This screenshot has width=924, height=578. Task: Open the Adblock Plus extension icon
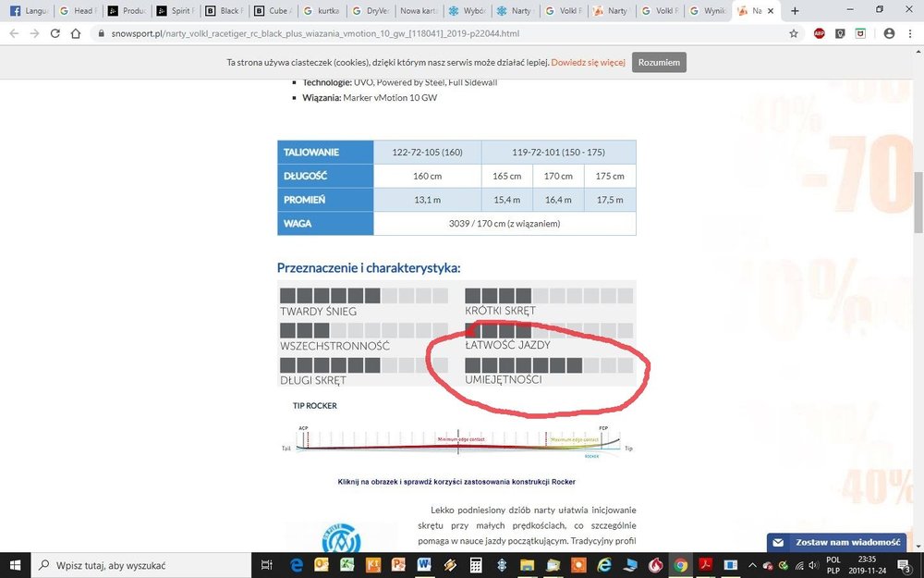[819, 33]
